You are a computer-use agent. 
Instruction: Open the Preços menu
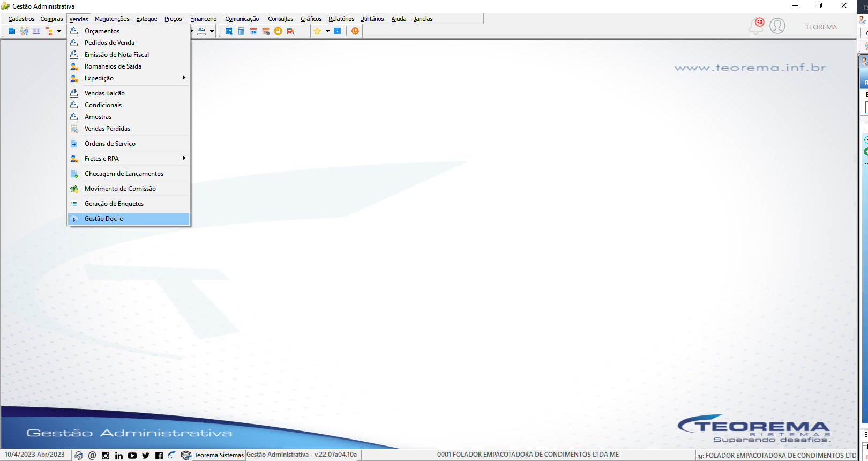[173, 19]
